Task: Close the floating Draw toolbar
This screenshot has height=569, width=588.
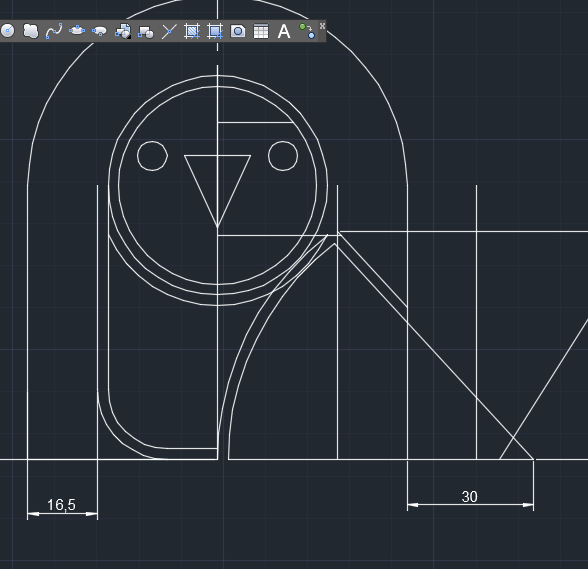Action: [322, 26]
